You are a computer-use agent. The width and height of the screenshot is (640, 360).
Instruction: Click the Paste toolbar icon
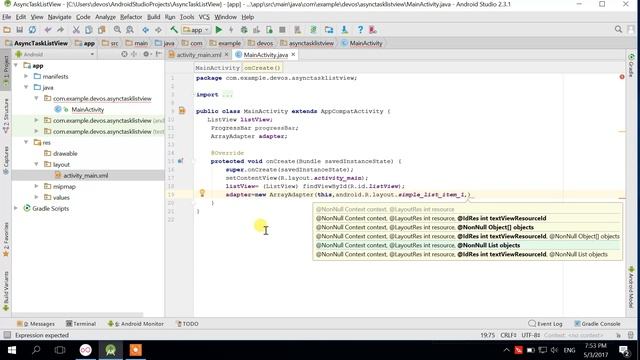102,30
